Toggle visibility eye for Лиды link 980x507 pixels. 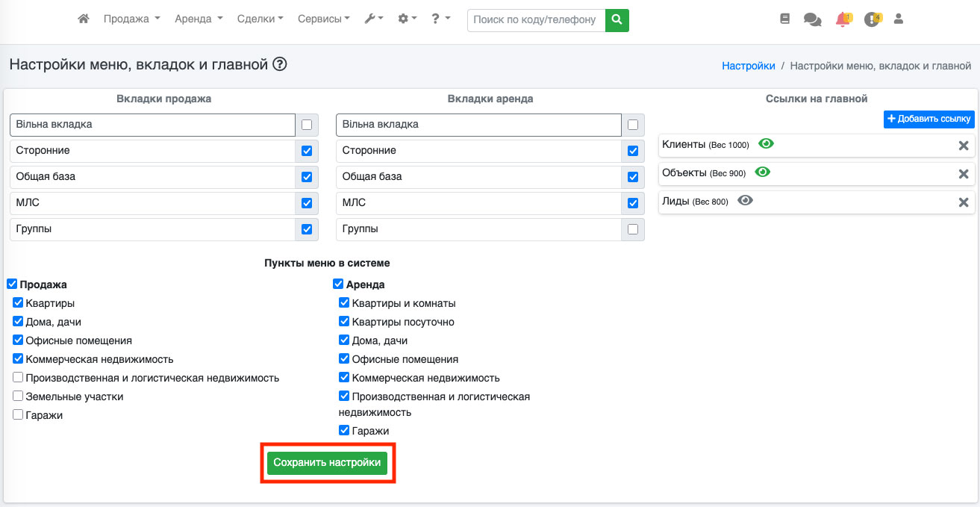[745, 201]
